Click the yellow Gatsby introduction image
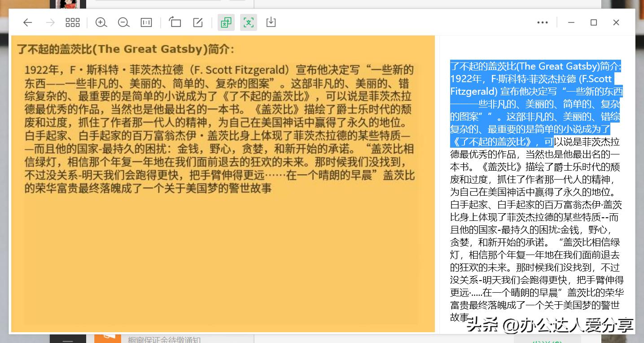Screen dimensions: 644x343 tap(220, 180)
